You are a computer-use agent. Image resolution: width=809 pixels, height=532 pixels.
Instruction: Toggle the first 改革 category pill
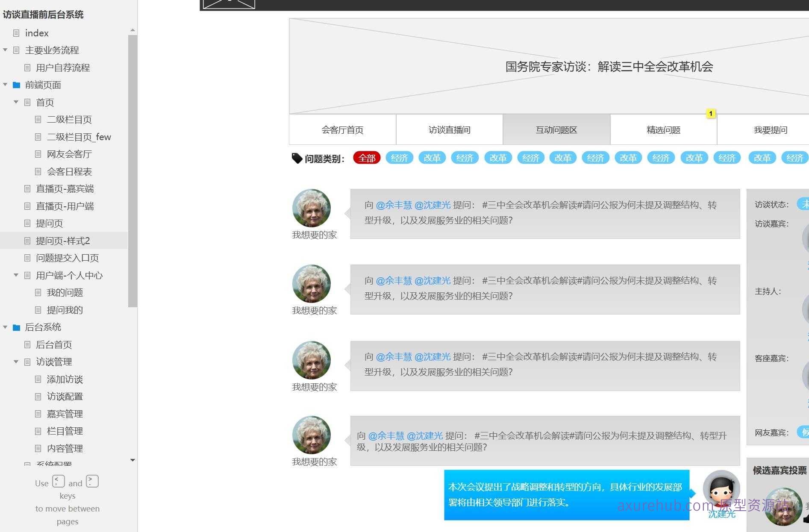click(x=432, y=158)
